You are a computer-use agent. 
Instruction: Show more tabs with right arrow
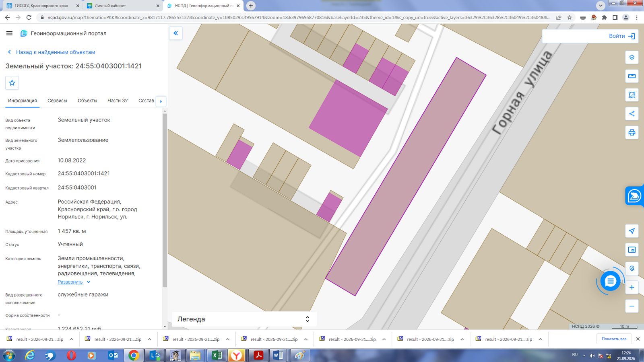click(x=161, y=101)
